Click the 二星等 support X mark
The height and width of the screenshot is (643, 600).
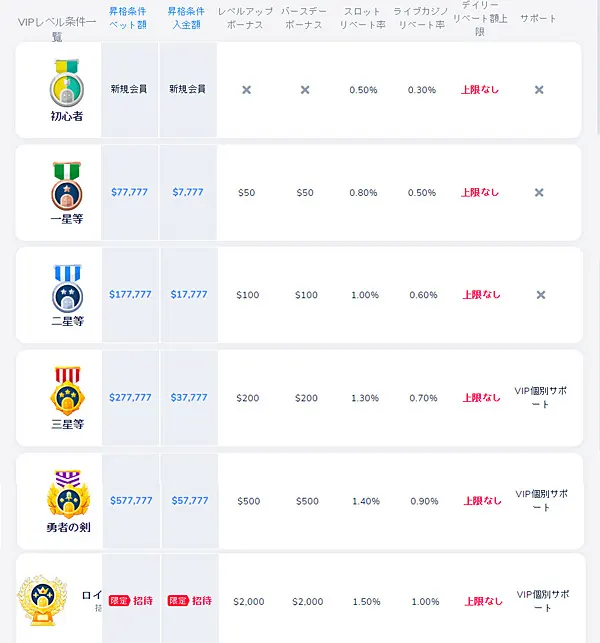(x=539, y=295)
